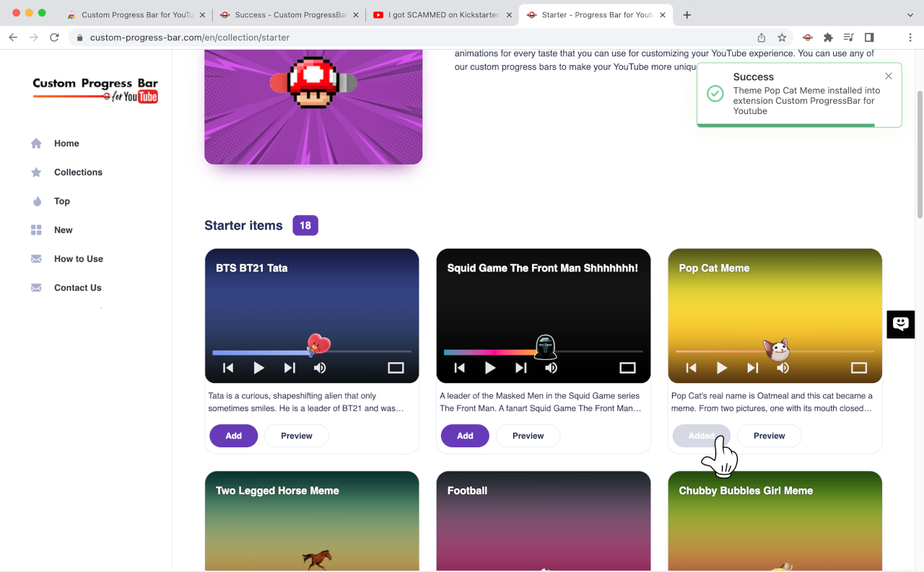Toggle the browser side panel icon
Viewport: 924px width, 572px height.
(869, 38)
